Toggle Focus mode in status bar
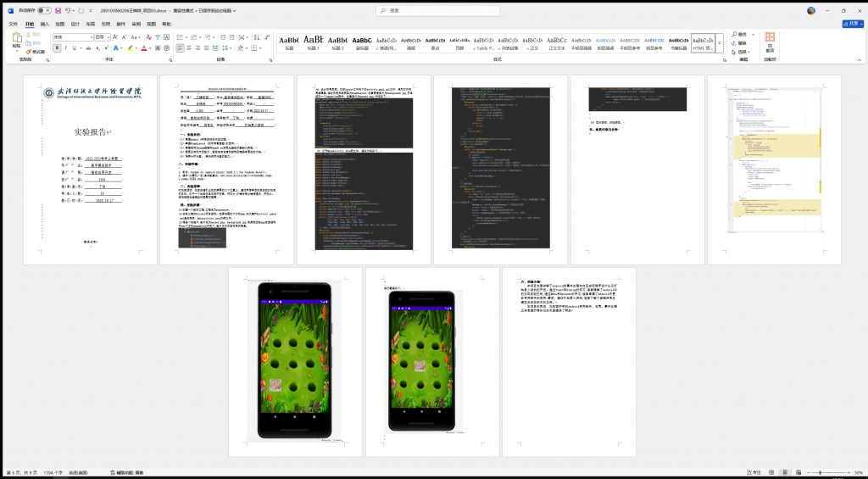This screenshot has width=868, height=479. pos(754,472)
